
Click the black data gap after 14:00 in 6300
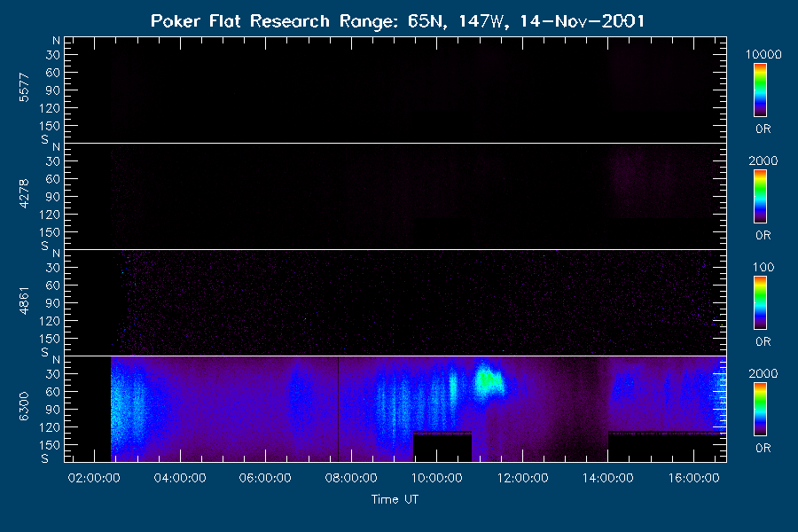(667, 447)
